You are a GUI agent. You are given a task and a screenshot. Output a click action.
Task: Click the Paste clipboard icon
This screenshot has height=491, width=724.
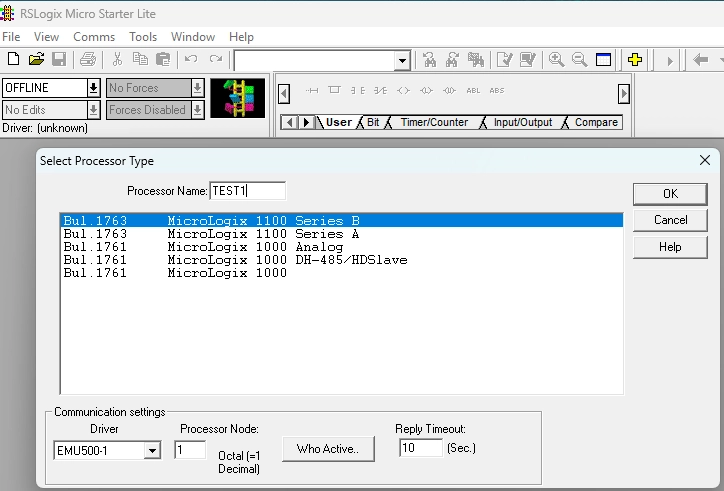click(163, 59)
